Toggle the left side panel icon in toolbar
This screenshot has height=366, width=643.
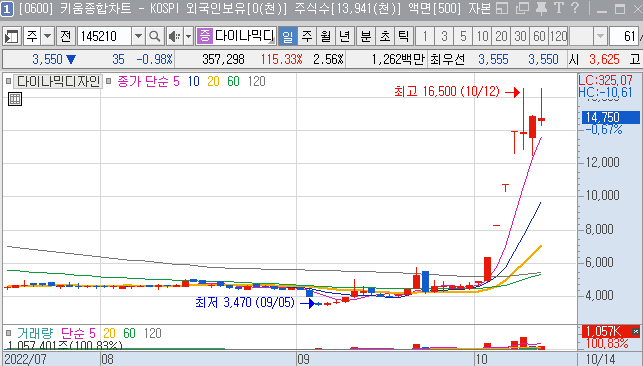pyautogui.click(x=11, y=36)
